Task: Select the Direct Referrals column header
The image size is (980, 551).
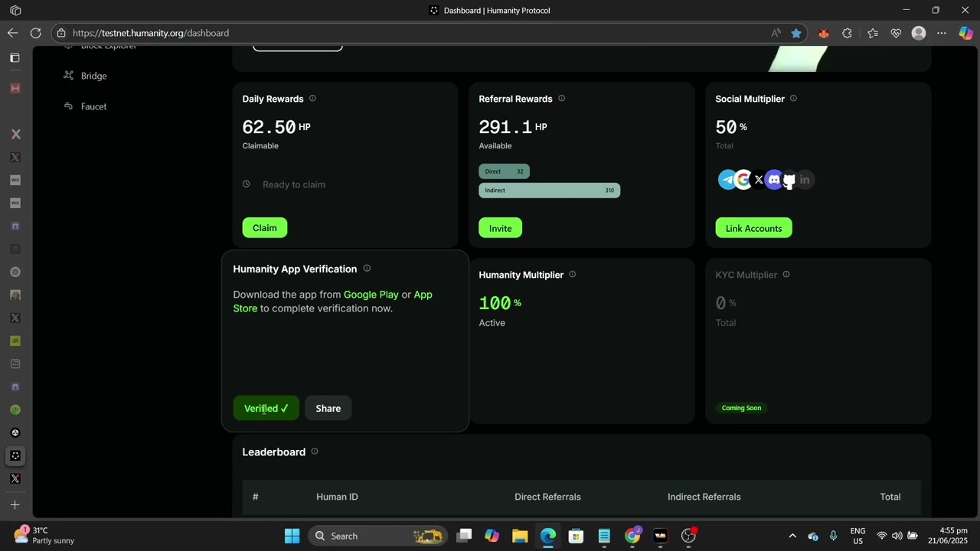Action: [x=547, y=497]
